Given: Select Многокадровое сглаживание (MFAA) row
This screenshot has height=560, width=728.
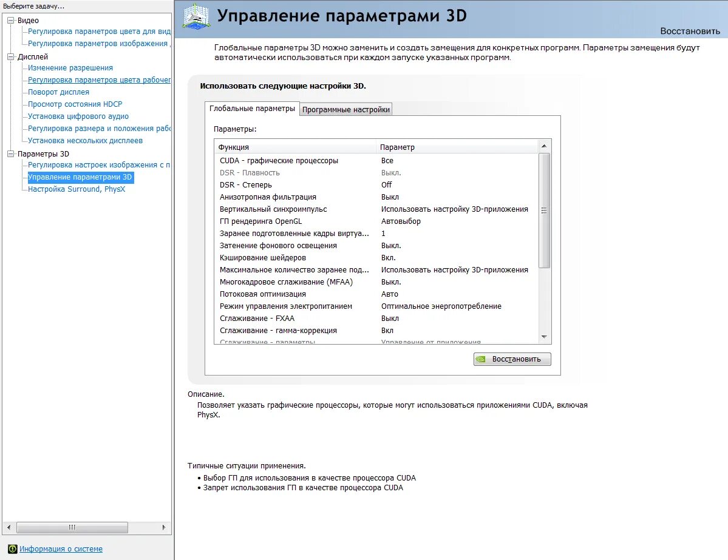Looking at the screenshot, I should click(x=376, y=282).
